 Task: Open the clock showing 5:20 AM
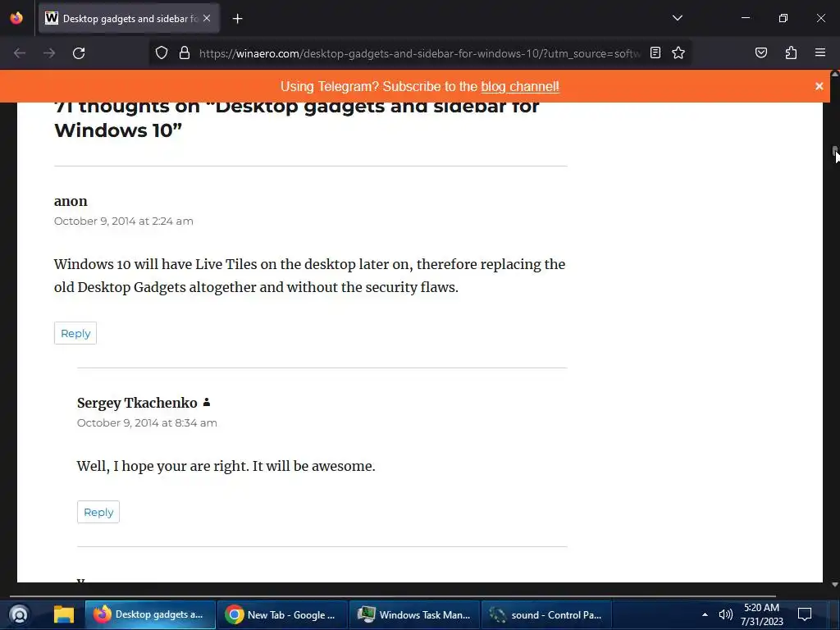pos(762,614)
